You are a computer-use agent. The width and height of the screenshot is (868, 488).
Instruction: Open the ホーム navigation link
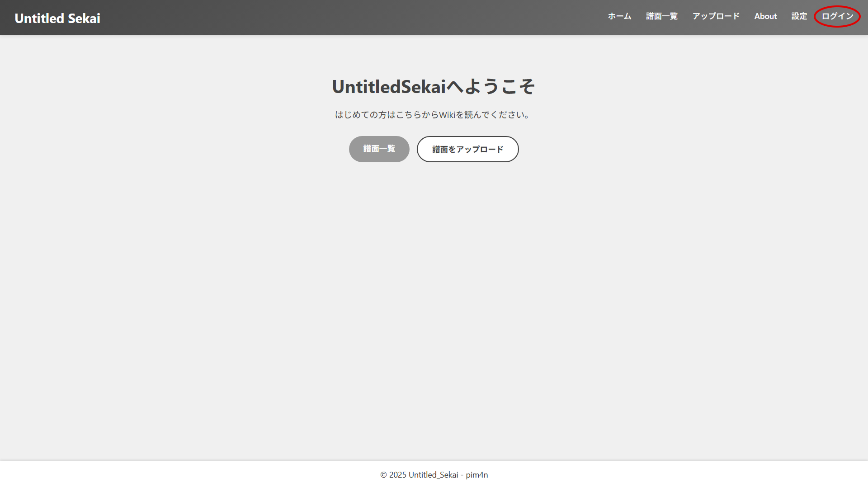[619, 16]
